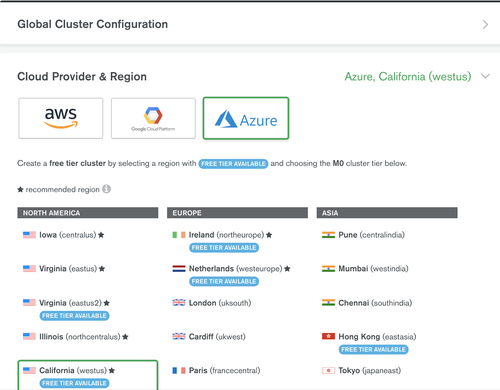Click the Dutch flag beside Netherlands

pyautogui.click(x=179, y=268)
